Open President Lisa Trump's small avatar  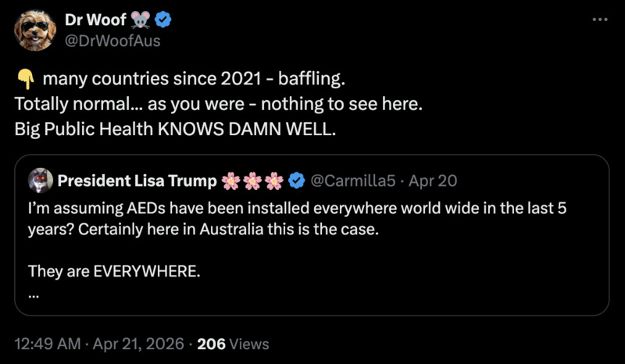pyautogui.click(x=41, y=180)
